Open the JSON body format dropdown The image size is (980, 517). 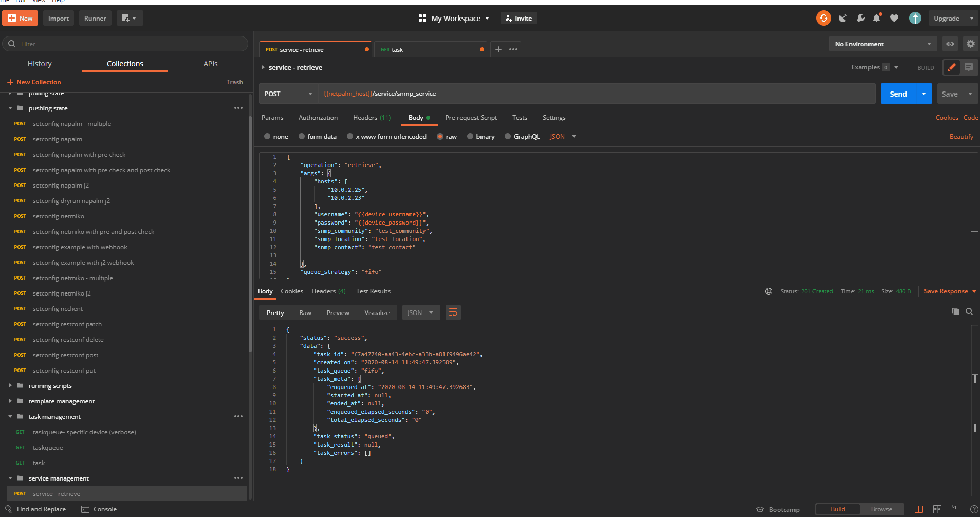click(563, 136)
